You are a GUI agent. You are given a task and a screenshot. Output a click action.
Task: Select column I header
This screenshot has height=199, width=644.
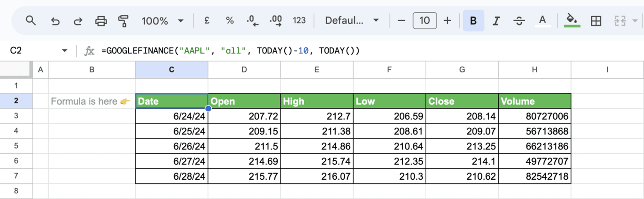pos(607,70)
